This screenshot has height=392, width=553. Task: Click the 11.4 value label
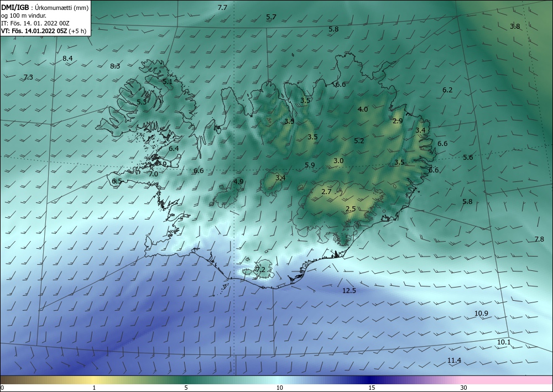point(454,360)
